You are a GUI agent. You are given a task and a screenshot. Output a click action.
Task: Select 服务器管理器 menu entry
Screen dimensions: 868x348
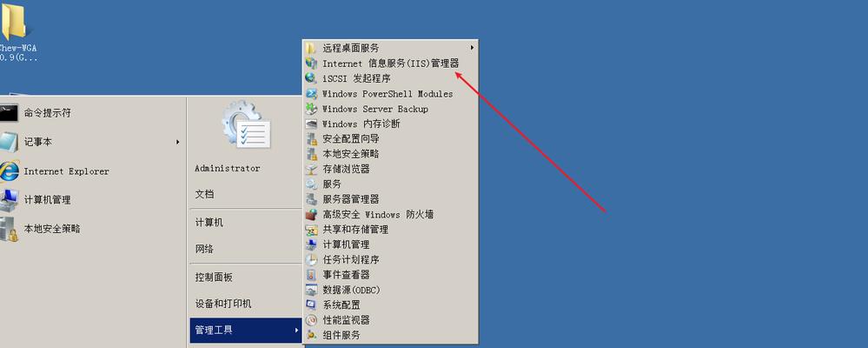tap(391, 199)
